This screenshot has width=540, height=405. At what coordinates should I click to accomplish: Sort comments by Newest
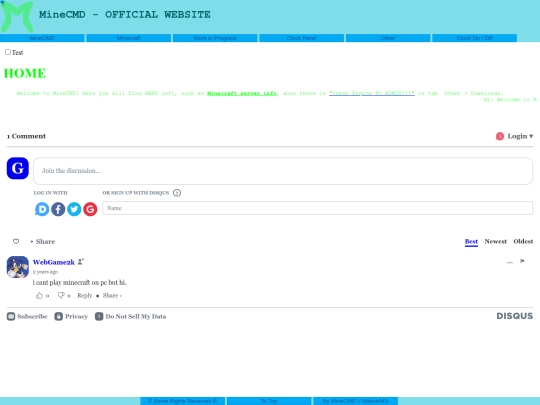point(496,241)
